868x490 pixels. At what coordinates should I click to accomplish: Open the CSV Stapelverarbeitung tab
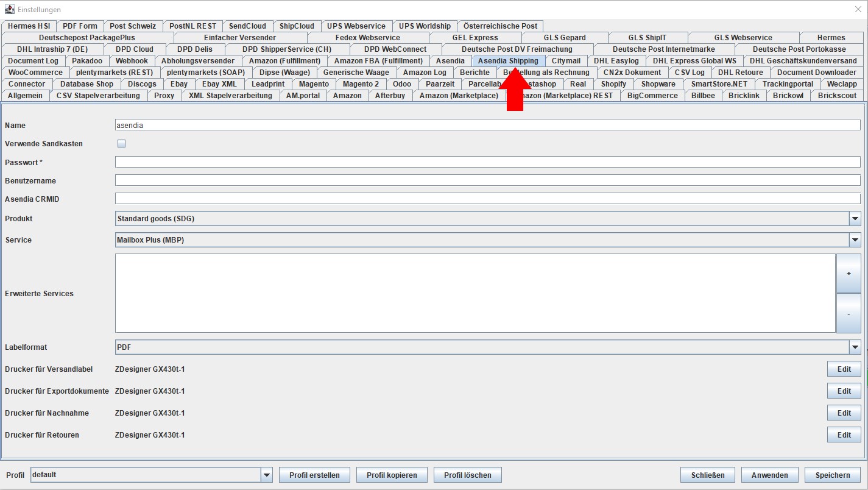tap(98, 96)
